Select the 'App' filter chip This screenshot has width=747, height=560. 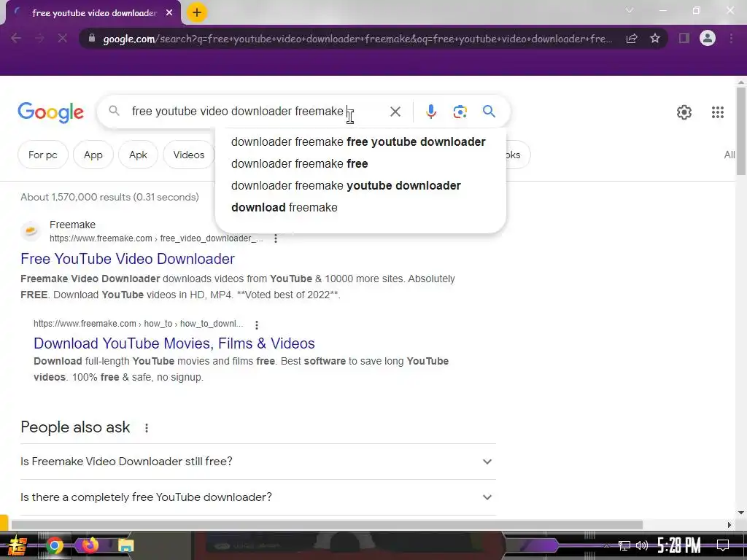coord(93,155)
